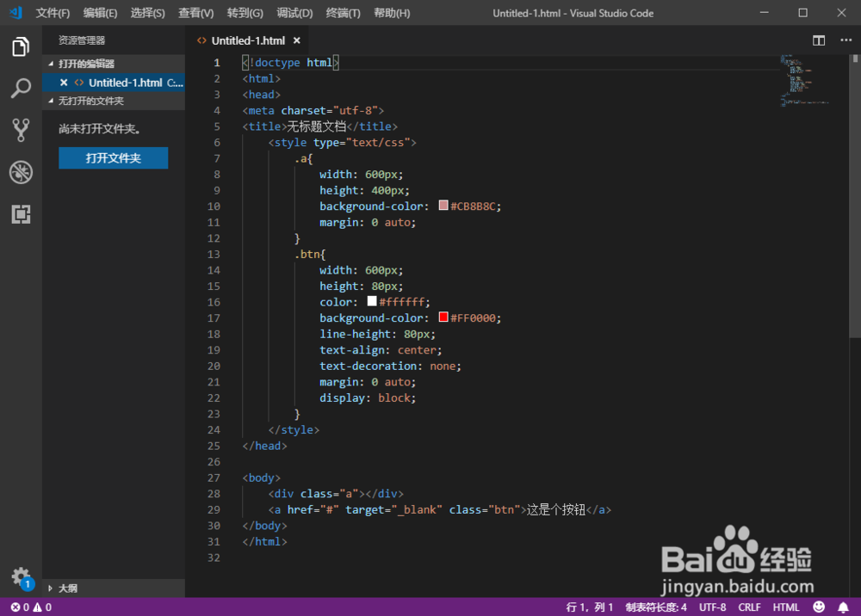861x616 pixels.
Task: Click the '!doctype html' line
Action: click(290, 63)
